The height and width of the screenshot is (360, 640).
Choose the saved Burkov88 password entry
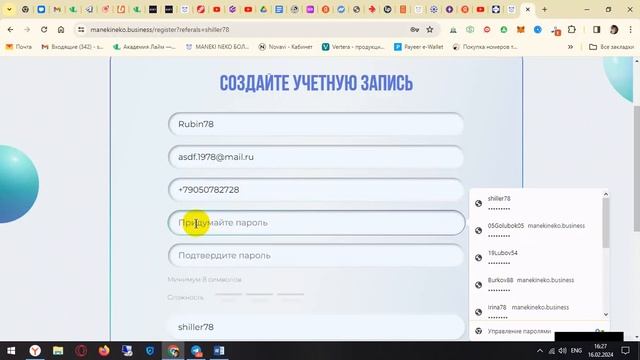[x=536, y=284]
